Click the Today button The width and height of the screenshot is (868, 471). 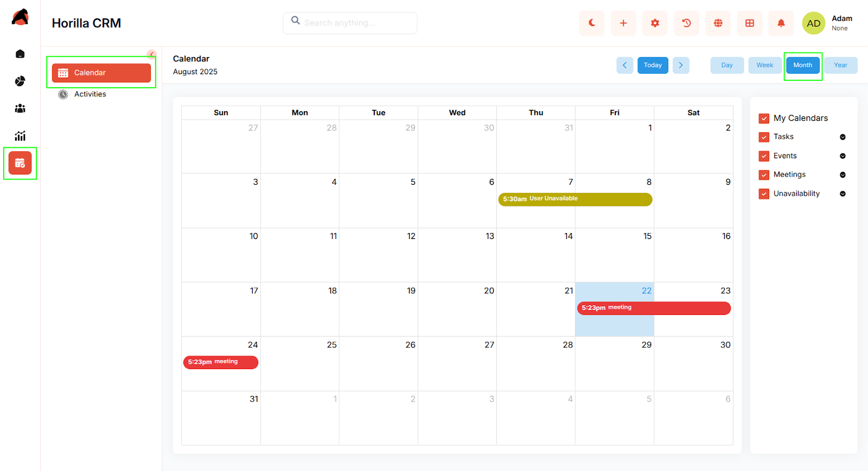click(x=653, y=65)
